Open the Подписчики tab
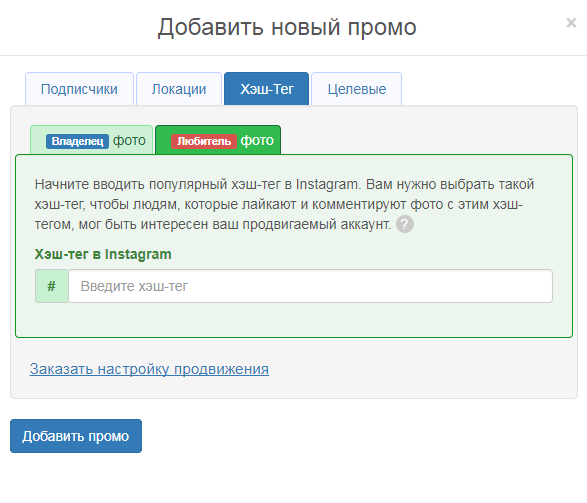The height and width of the screenshot is (503, 587). point(79,89)
